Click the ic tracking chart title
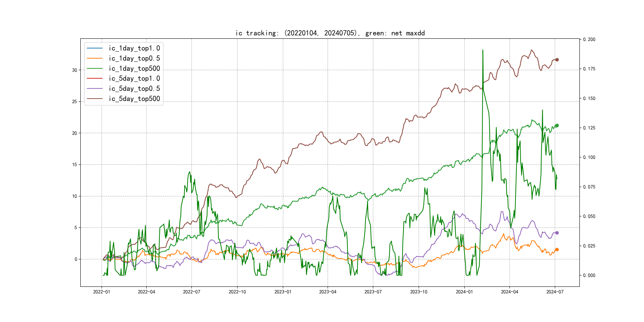644x322 pixels. tap(330, 33)
